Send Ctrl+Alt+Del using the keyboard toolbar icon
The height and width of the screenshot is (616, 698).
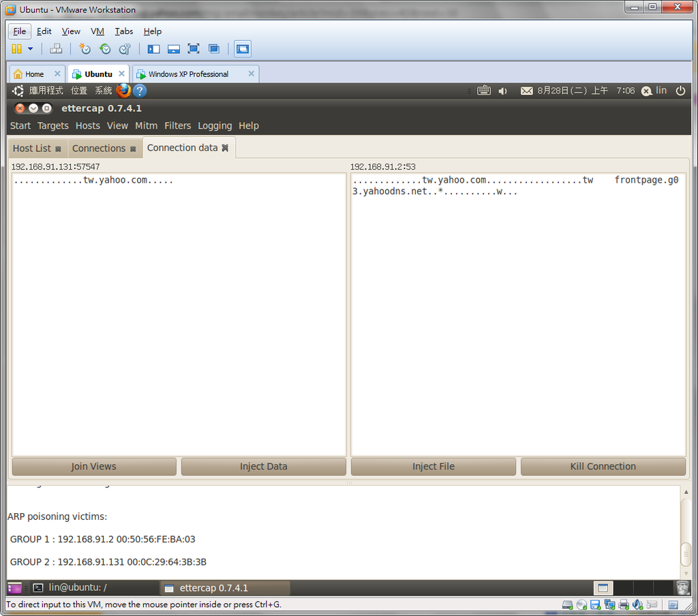(56, 49)
